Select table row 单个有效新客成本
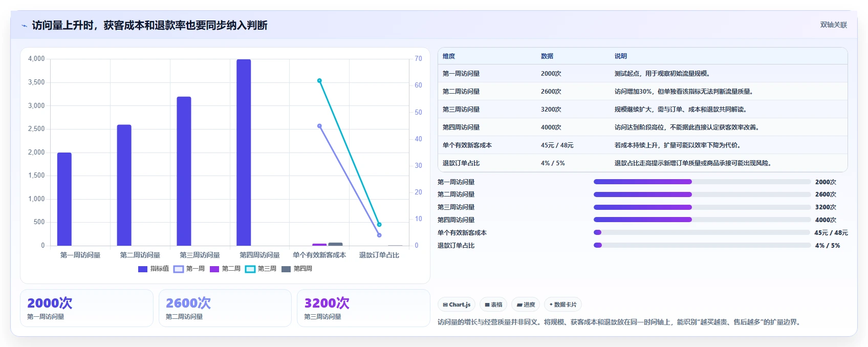Viewport: 868px width, 347px height. click(643, 145)
